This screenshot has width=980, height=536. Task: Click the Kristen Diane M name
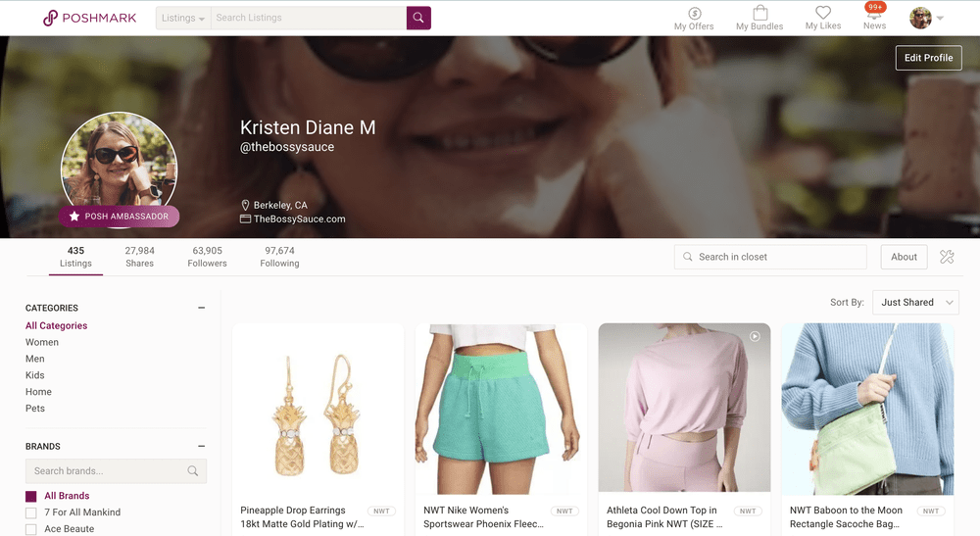click(308, 127)
